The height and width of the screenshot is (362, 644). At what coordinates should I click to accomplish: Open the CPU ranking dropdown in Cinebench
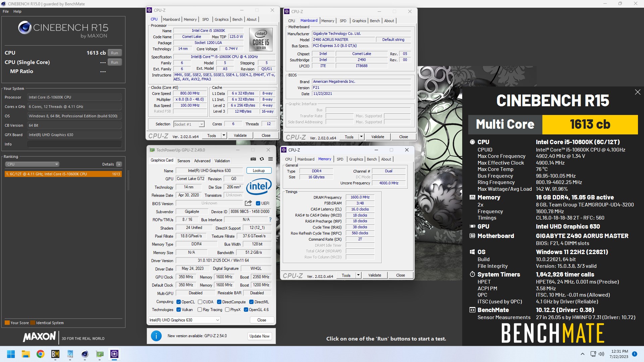point(32,164)
